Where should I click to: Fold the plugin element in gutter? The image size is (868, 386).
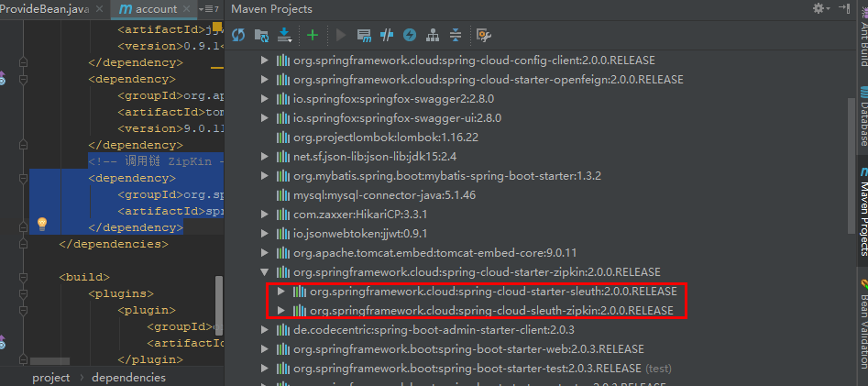(x=23, y=310)
